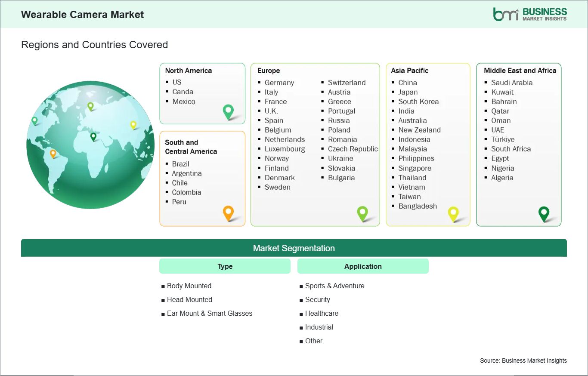Open the Business Market Insights source link
588x376 pixels.
pos(523,361)
